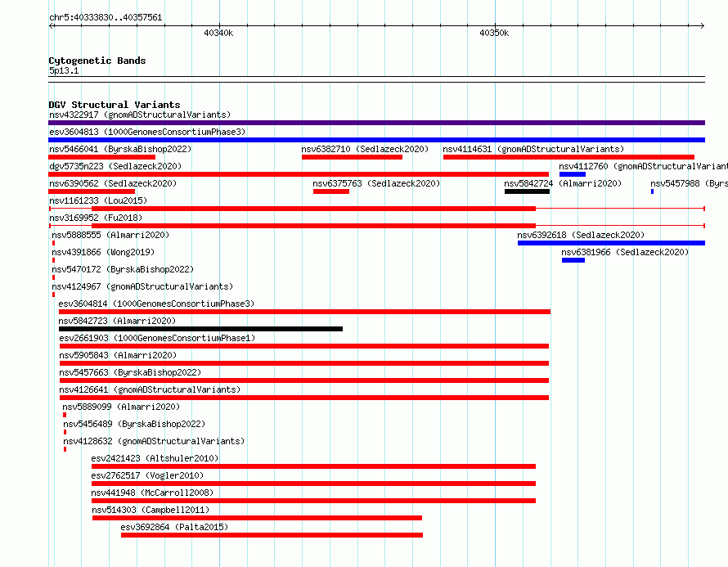Select blue nsv4112760 variant bar
Image resolution: width=728 pixels, height=567 pixels.
(x=573, y=174)
